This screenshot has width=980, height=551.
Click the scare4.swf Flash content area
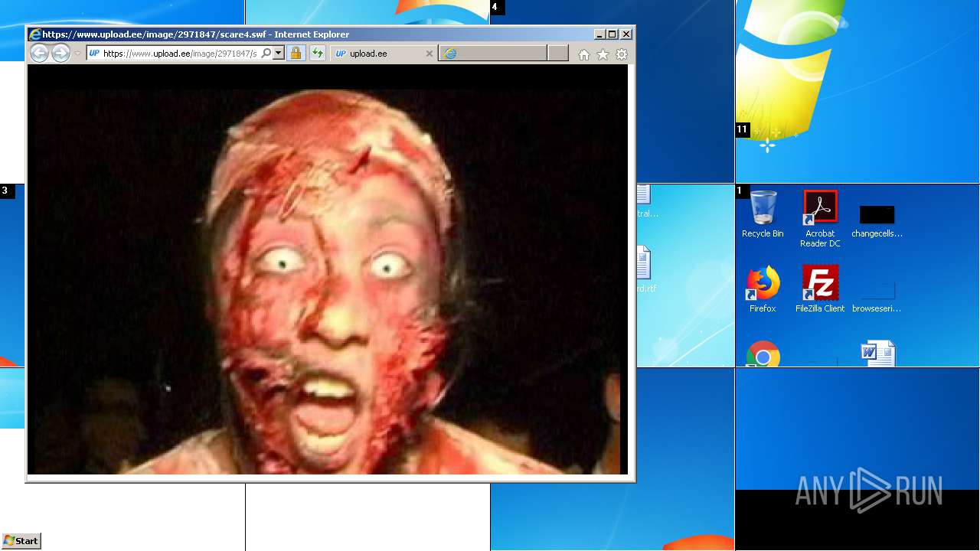[328, 269]
